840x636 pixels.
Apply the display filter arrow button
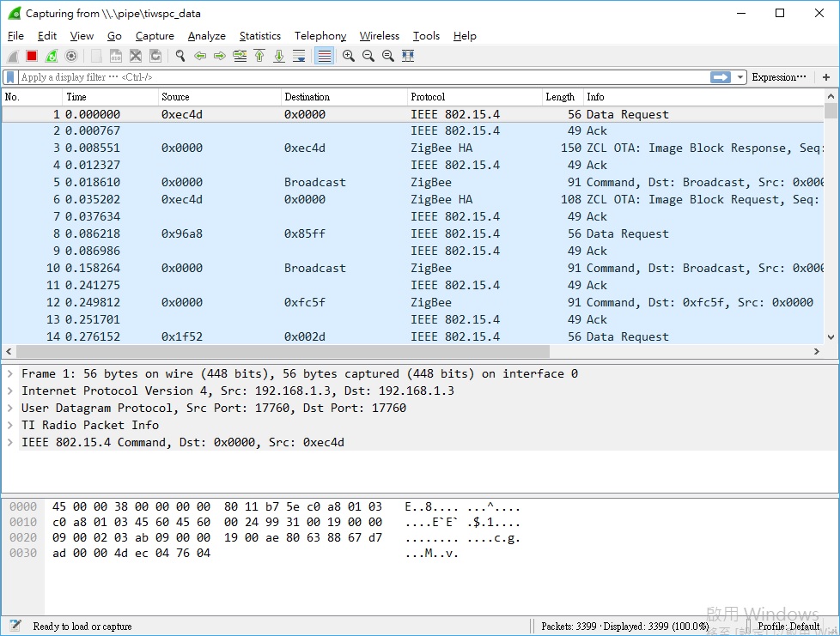point(721,77)
